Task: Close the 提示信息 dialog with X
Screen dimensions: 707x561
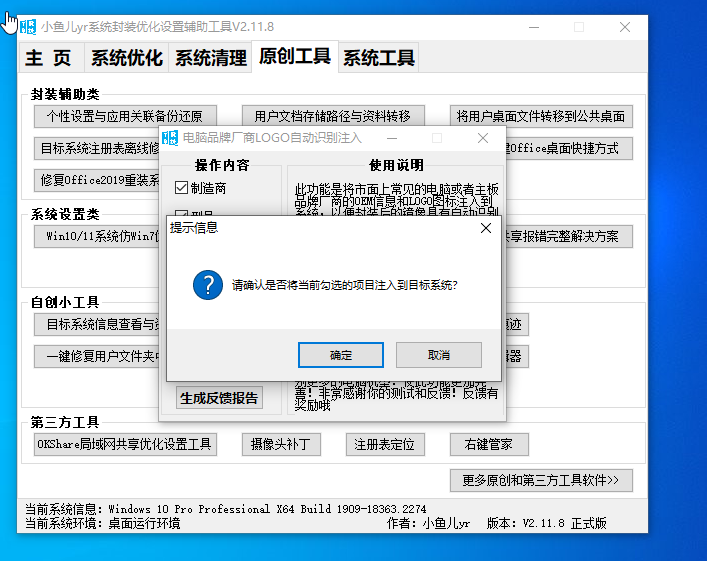Action: point(486,228)
